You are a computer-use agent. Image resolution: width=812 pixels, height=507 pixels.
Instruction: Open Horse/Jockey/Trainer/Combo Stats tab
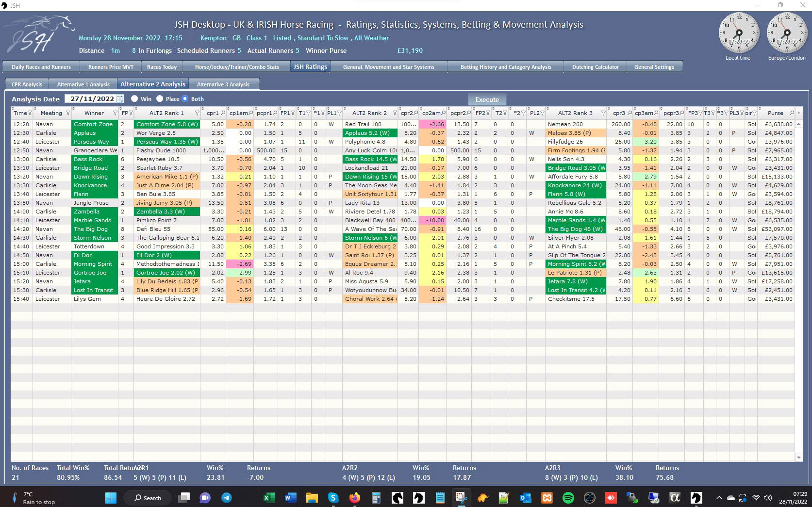[x=237, y=67]
